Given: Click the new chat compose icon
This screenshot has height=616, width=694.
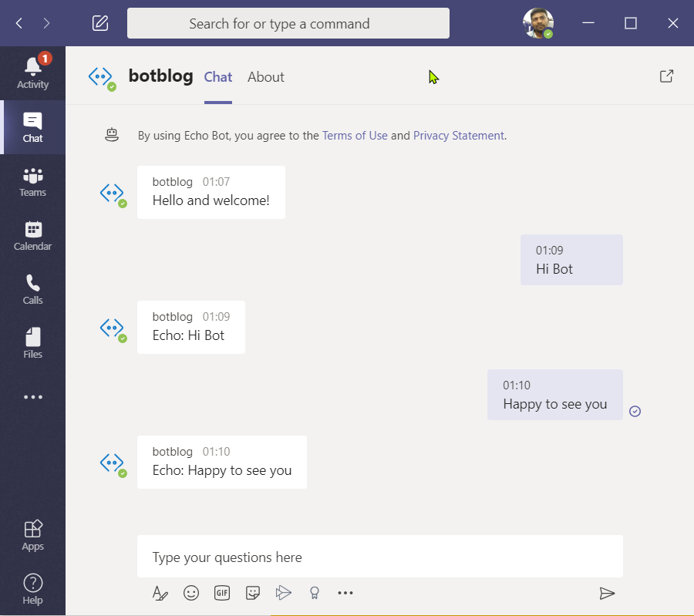Looking at the screenshot, I should [x=100, y=23].
